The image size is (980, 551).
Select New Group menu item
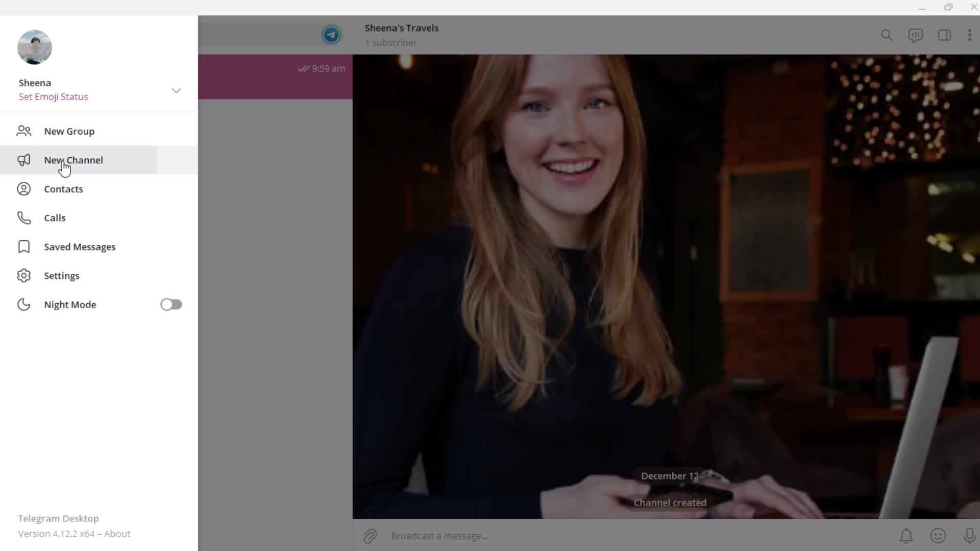[x=69, y=131]
